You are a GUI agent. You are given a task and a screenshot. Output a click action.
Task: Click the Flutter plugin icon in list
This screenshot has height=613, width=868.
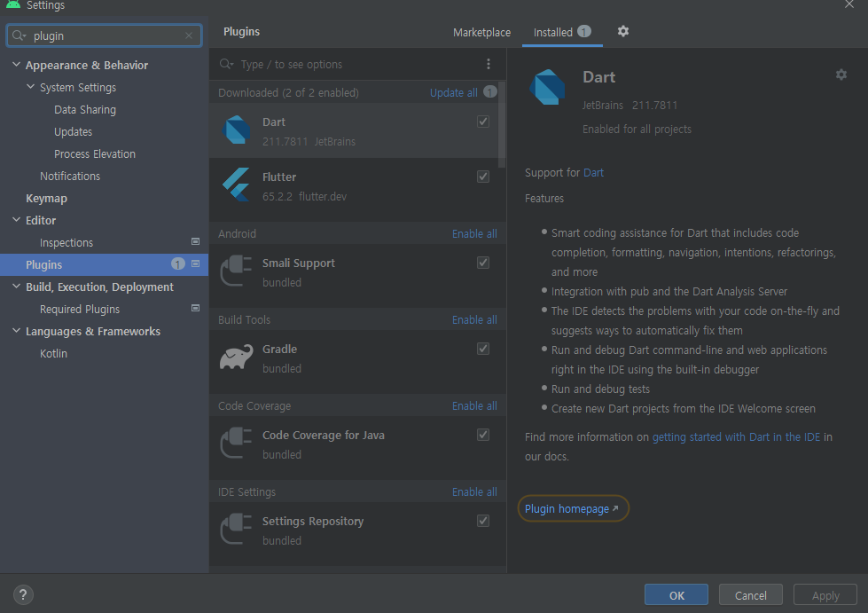pyautogui.click(x=237, y=185)
